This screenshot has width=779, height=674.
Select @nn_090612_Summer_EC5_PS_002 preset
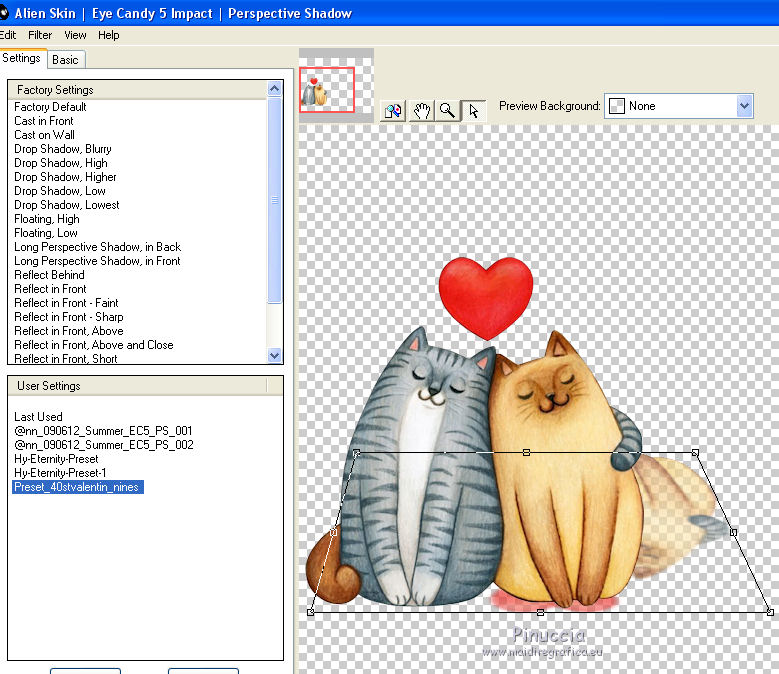pos(103,445)
